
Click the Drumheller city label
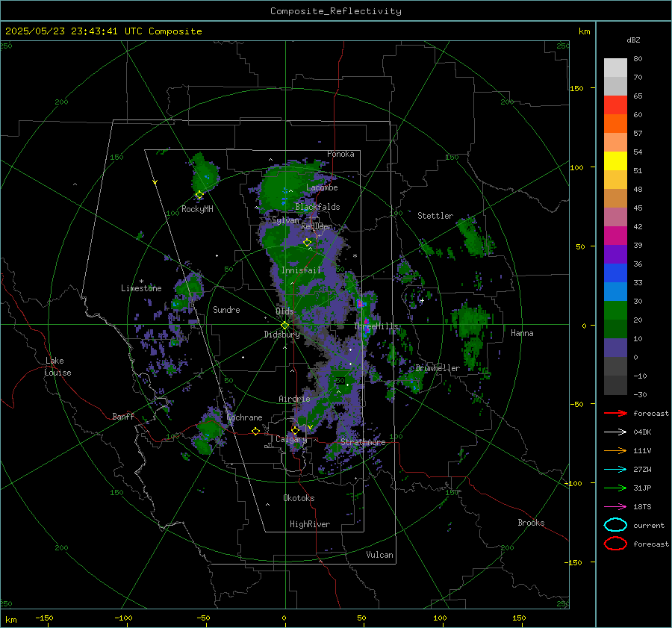[x=438, y=368]
